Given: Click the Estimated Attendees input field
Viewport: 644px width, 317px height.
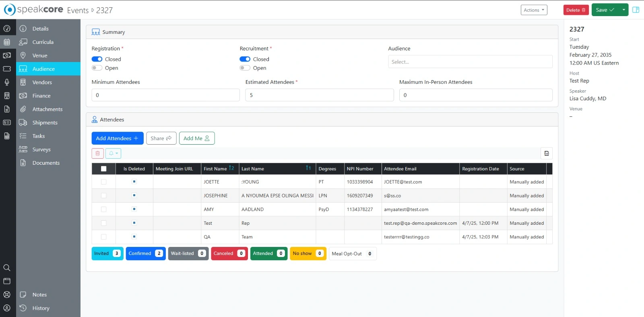Looking at the screenshot, I should (319, 95).
